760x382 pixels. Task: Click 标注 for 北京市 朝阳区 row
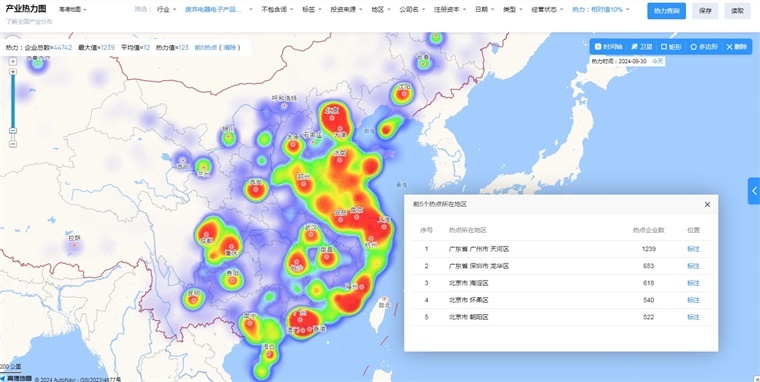(x=694, y=317)
